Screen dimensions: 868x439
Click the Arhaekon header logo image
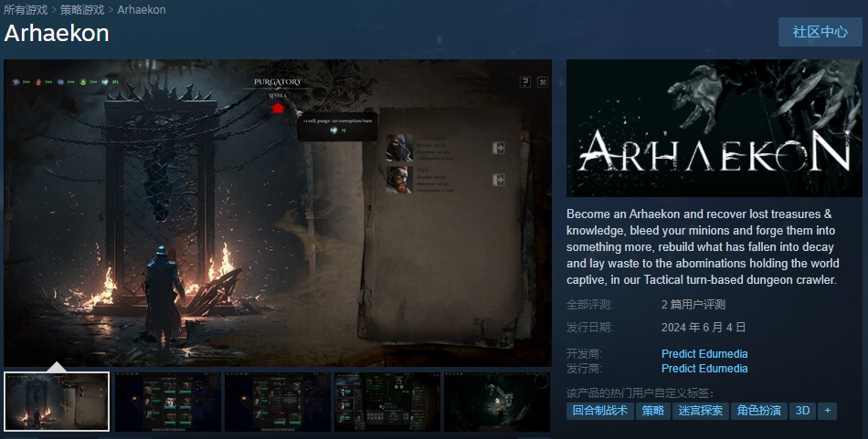tap(715, 128)
